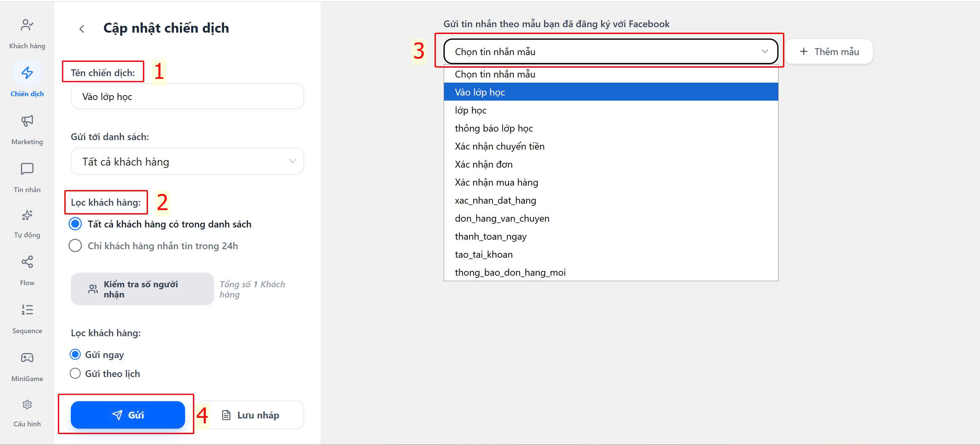Select the Vào lớp học template option
980x445 pixels.
pyautogui.click(x=479, y=92)
